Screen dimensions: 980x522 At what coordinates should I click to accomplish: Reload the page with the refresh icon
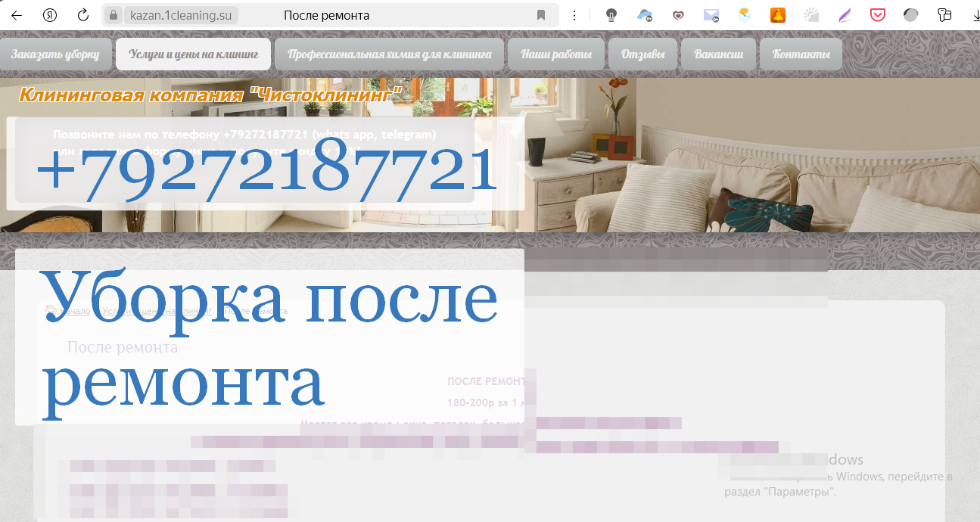pos(84,15)
